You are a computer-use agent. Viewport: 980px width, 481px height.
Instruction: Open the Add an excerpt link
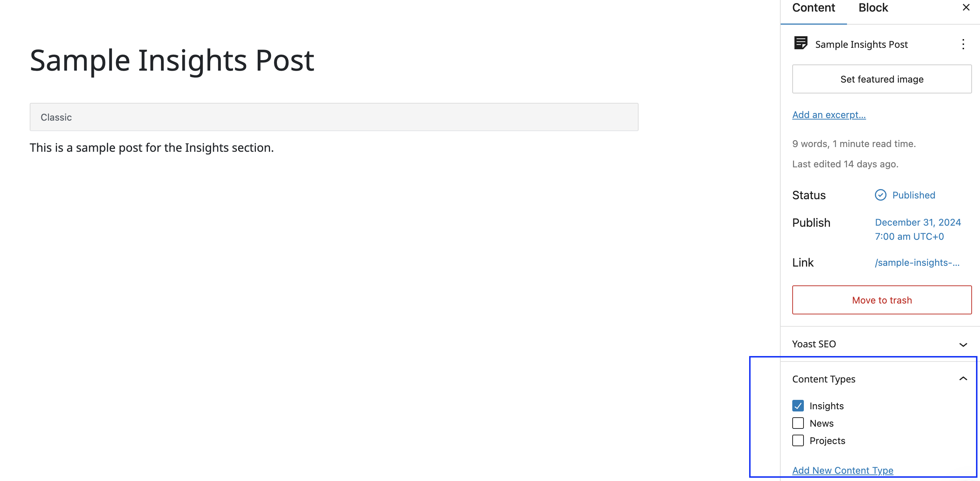click(829, 115)
